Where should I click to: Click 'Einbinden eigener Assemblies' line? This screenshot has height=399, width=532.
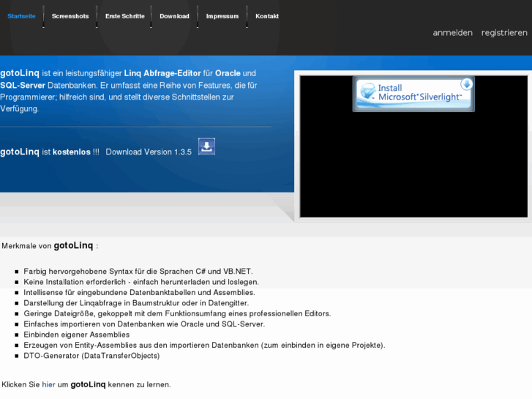[76, 335]
